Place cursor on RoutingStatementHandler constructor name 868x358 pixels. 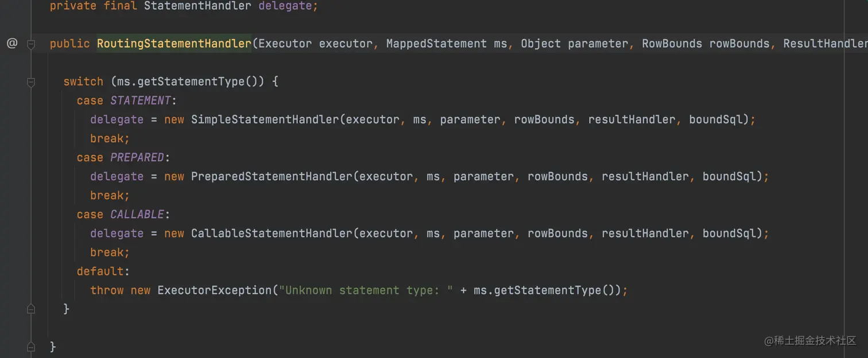click(x=175, y=44)
